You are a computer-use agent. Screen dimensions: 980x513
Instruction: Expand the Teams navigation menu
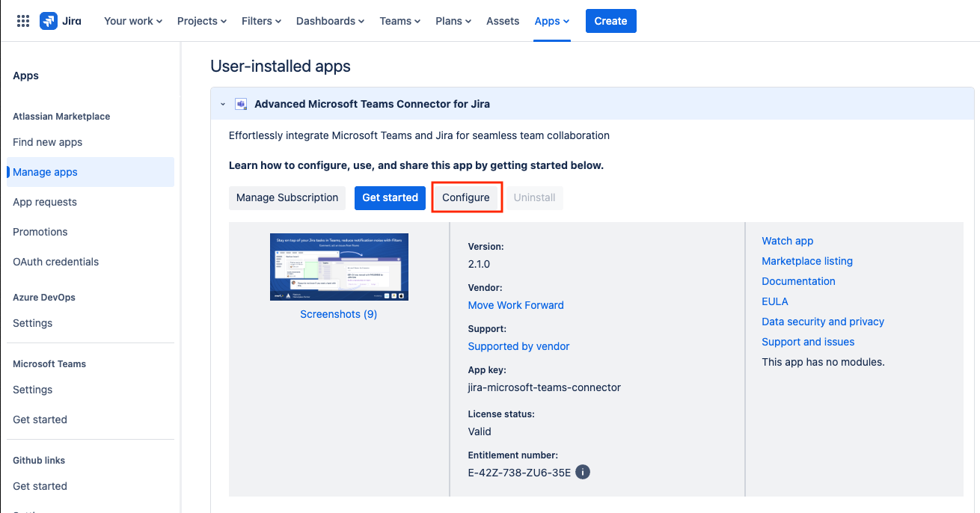pyautogui.click(x=399, y=21)
